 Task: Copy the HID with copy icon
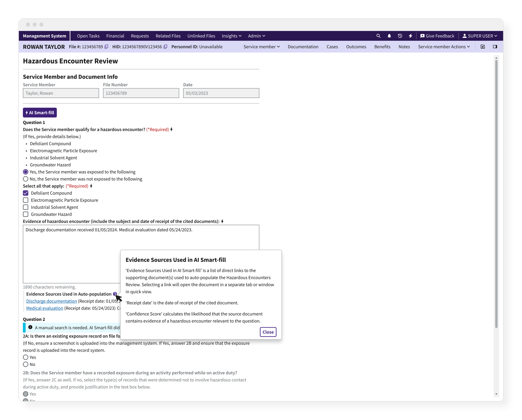(165, 47)
